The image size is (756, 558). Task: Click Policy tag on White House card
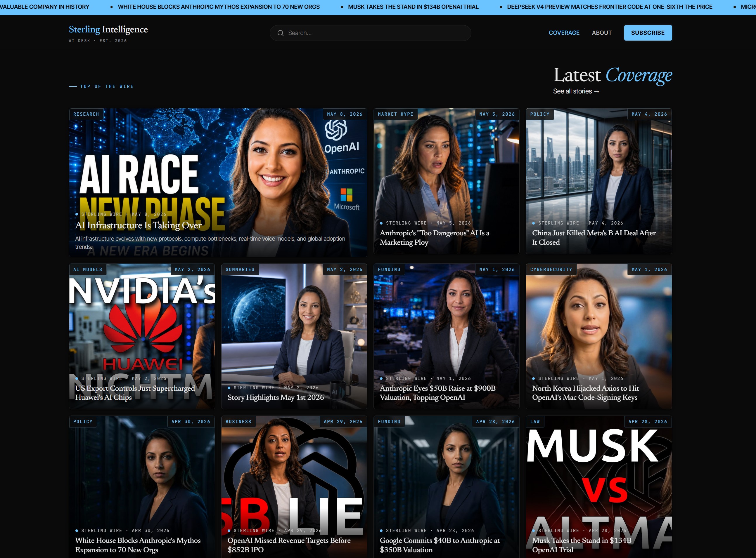83,422
